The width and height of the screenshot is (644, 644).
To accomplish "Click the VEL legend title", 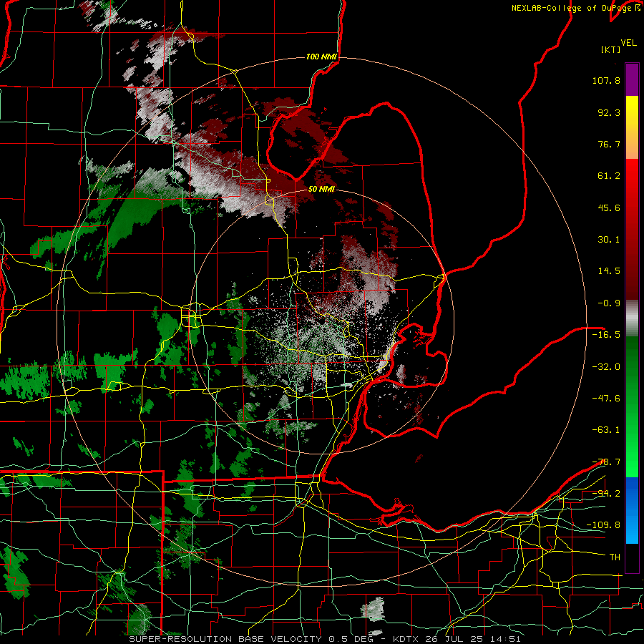I will [628, 43].
